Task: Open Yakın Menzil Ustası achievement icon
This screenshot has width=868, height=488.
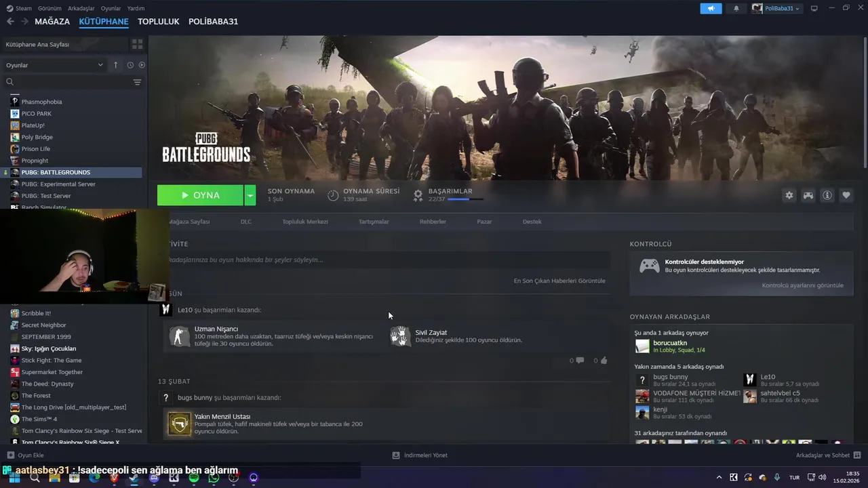Action: point(180,424)
